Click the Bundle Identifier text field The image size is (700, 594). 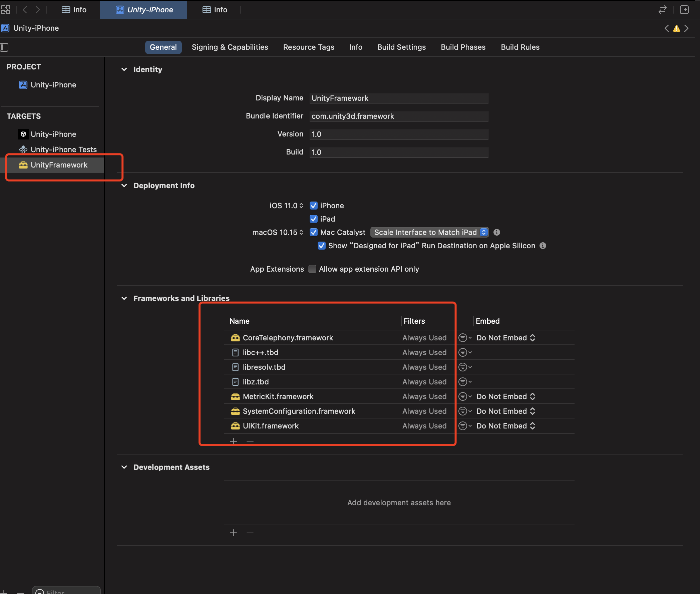click(x=399, y=116)
